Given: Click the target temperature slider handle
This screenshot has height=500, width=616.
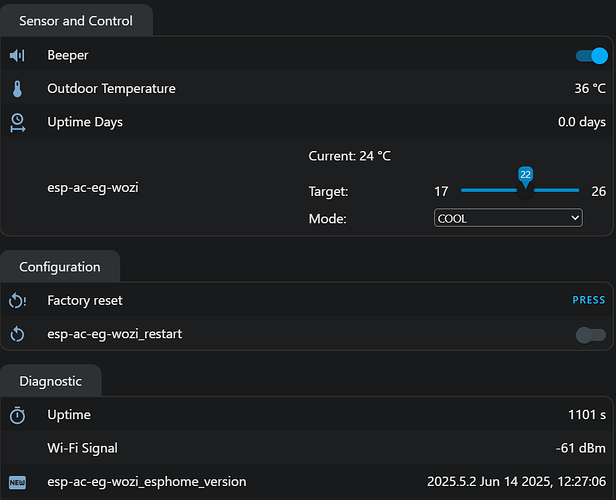Looking at the screenshot, I should [x=525, y=190].
